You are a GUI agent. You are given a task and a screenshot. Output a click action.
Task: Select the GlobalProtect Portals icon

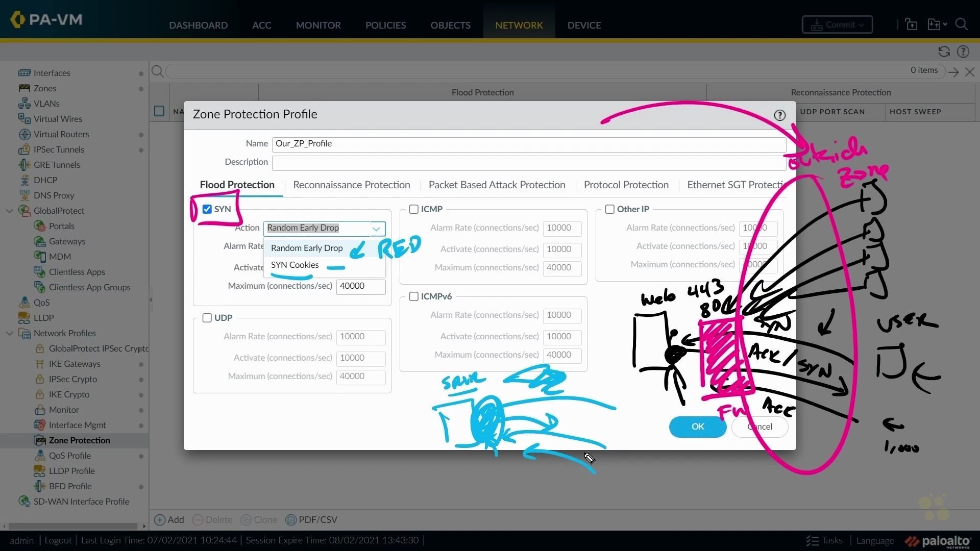(x=39, y=226)
